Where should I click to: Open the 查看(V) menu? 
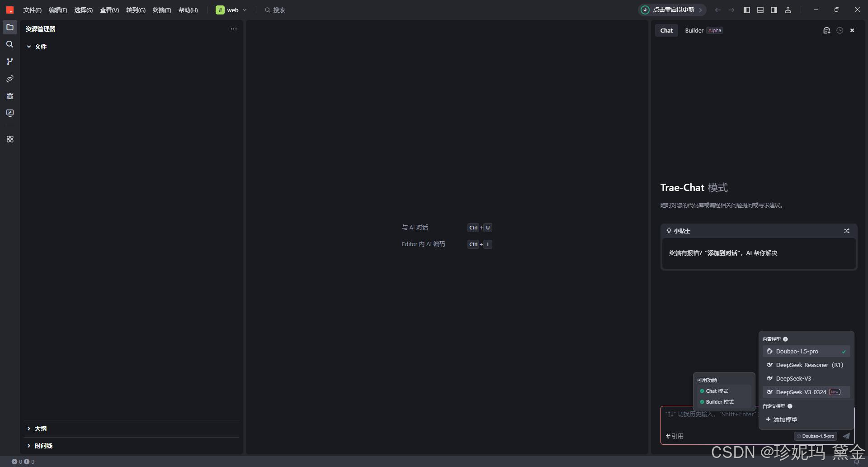point(109,10)
